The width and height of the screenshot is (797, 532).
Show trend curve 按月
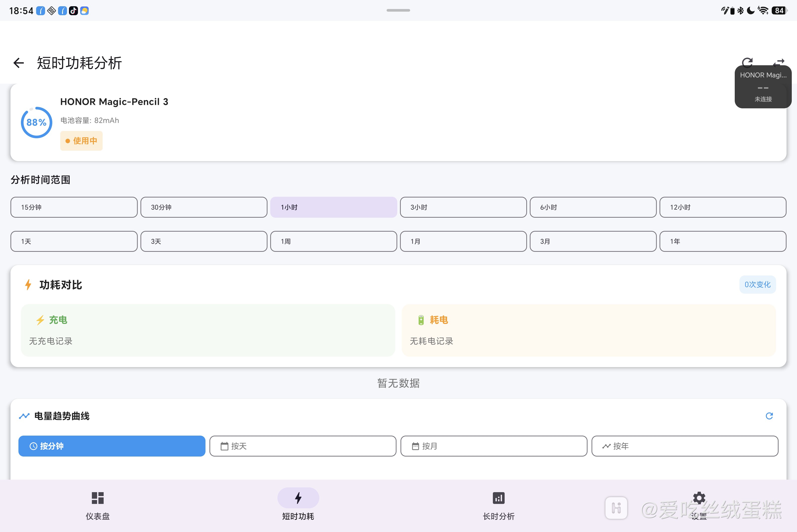[x=494, y=446]
